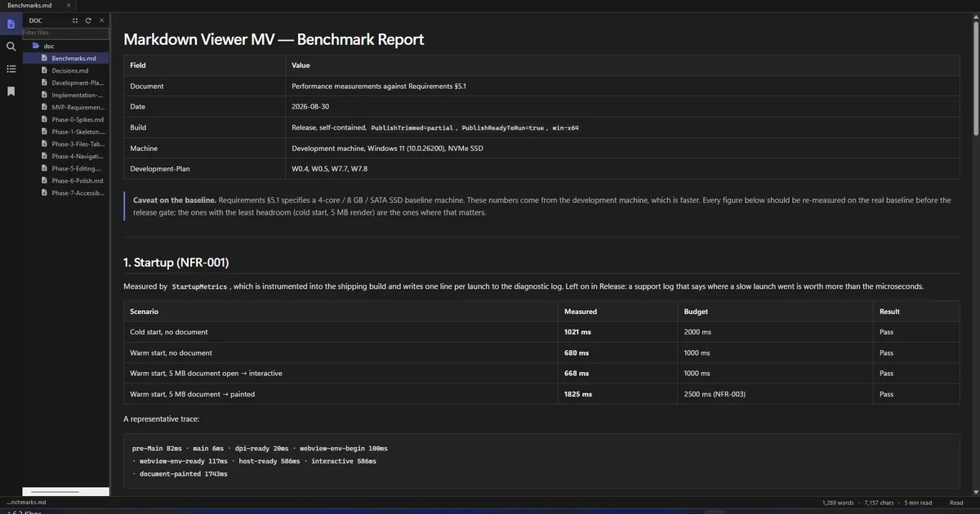Open the Search panel in the sidebar
980x514 pixels.
point(11,47)
